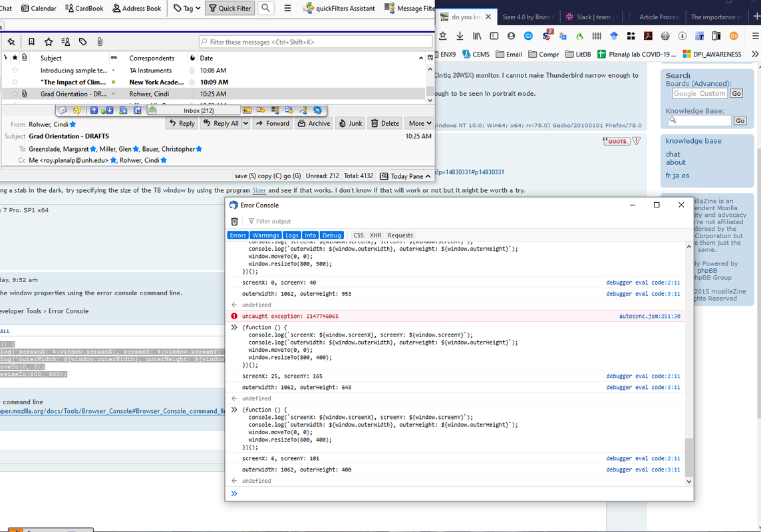This screenshot has width=761, height=532.
Task: Clear the Error Console output with trash icon
Action: click(x=234, y=221)
